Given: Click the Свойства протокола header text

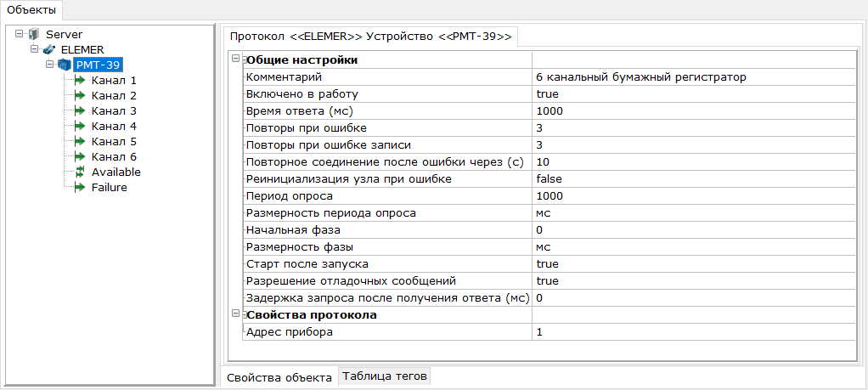Looking at the screenshot, I should (x=311, y=314).
